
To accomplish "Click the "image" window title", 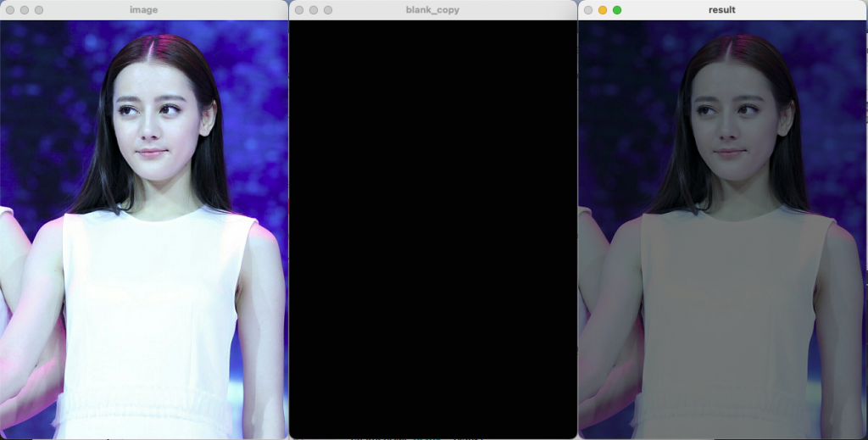I will coord(144,10).
